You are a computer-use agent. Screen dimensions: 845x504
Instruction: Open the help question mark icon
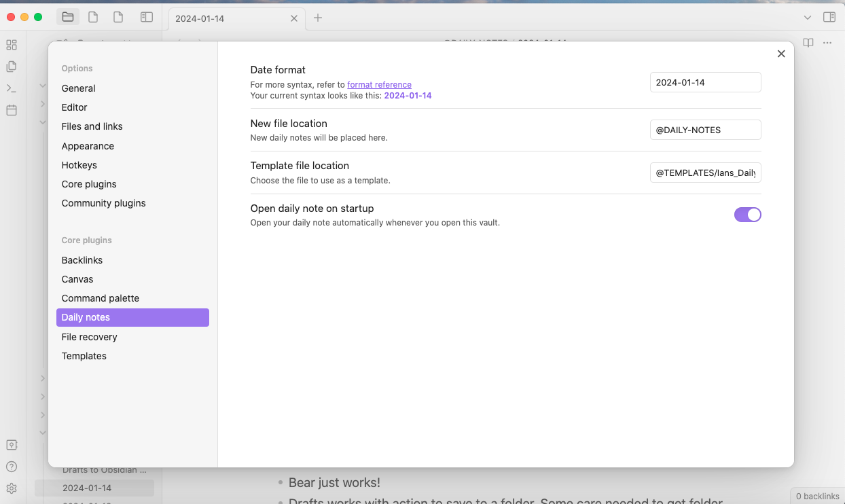pyautogui.click(x=12, y=467)
